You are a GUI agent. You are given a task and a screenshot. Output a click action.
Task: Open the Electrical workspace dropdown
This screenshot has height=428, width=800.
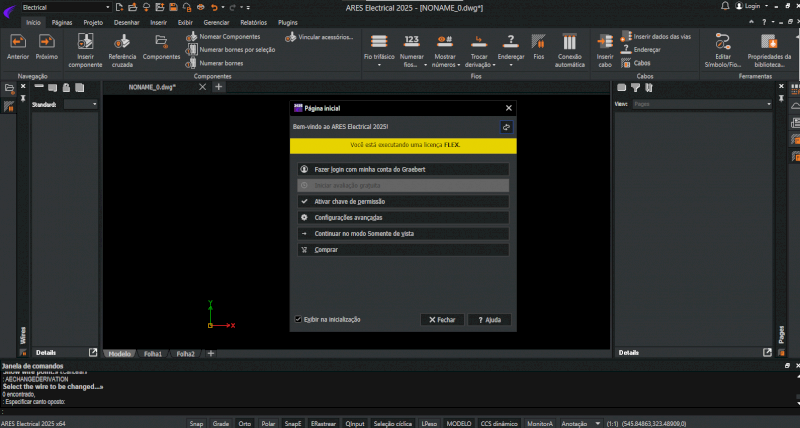click(66, 7)
